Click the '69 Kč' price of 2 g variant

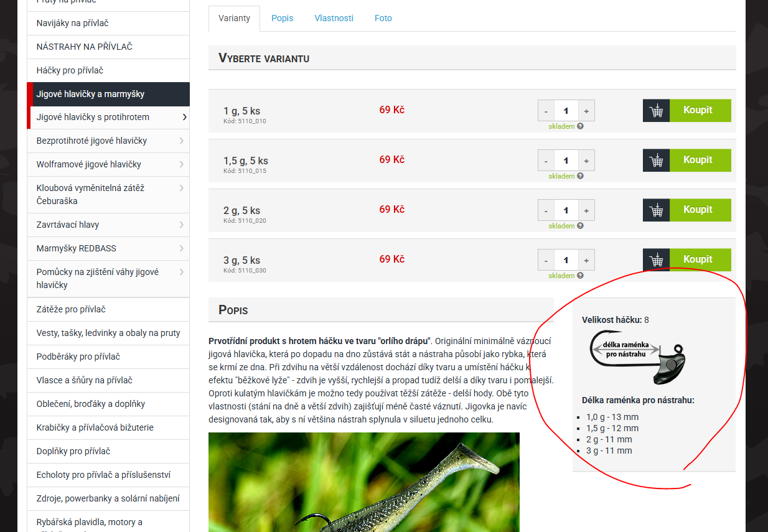pyautogui.click(x=392, y=210)
